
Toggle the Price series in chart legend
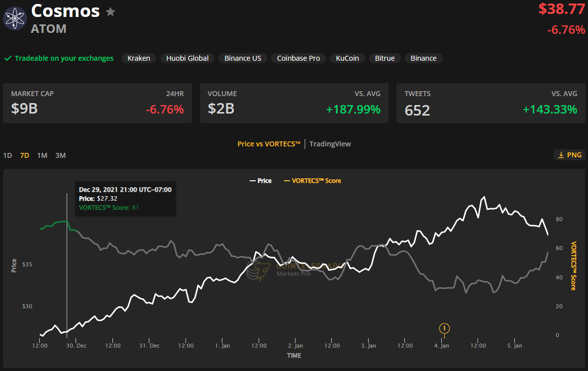[x=260, y=181]
